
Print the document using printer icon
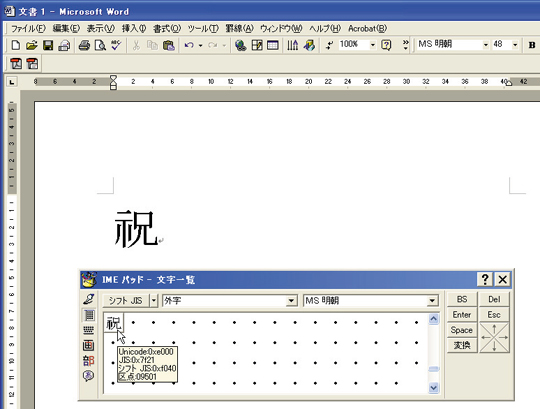pyautogui.click(x=84, y=45)
